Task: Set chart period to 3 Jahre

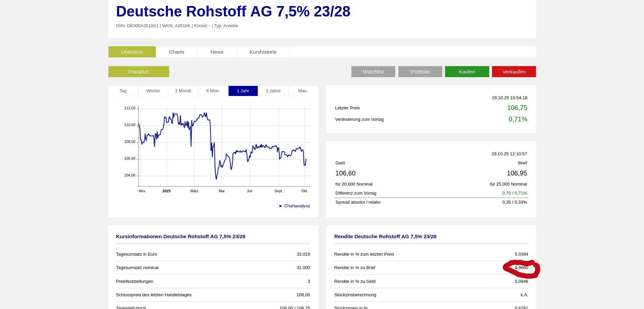Action: point(273,91)
